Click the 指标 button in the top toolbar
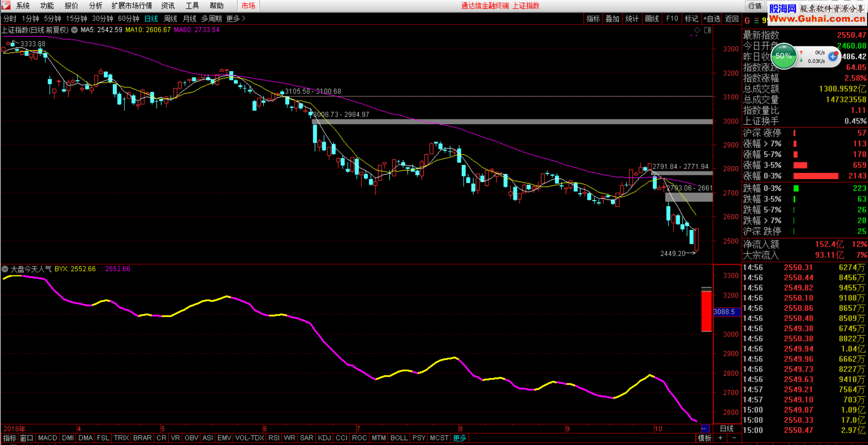 click(593, 19)
